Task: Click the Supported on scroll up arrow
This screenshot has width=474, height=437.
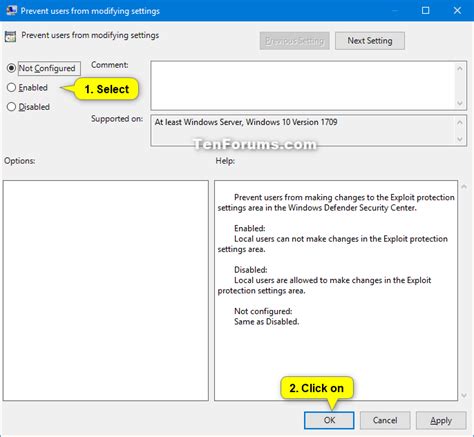Action: point(460,123)
